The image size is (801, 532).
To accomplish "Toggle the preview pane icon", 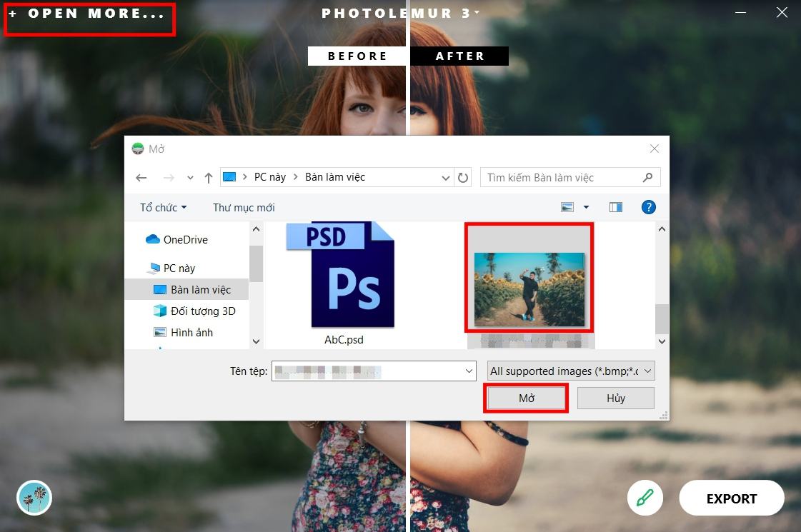I will pos(615,207).
